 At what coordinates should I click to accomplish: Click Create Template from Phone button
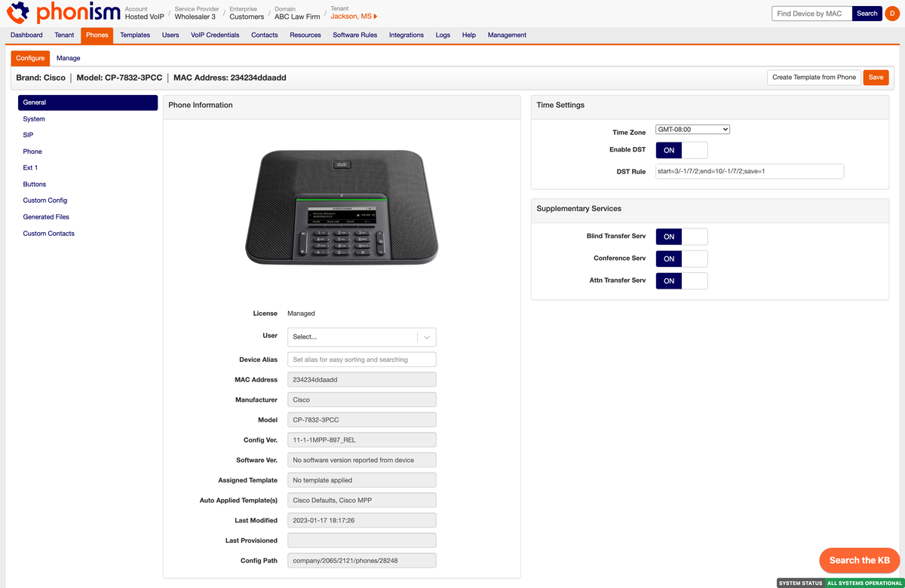814,78
